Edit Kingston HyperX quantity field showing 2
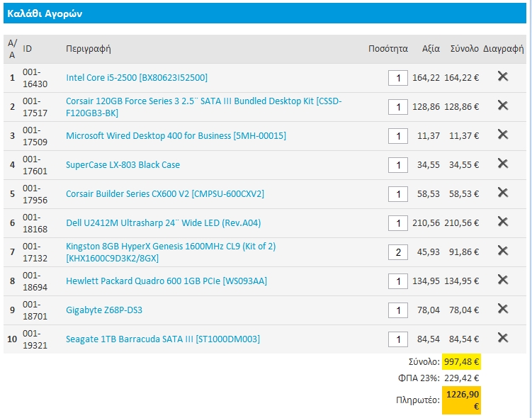532x418 pixels. [x=398, y=252]
